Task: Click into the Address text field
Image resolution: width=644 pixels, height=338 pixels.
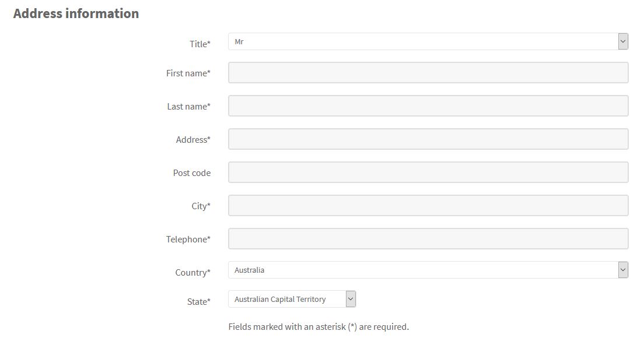Action: (428, 139)
